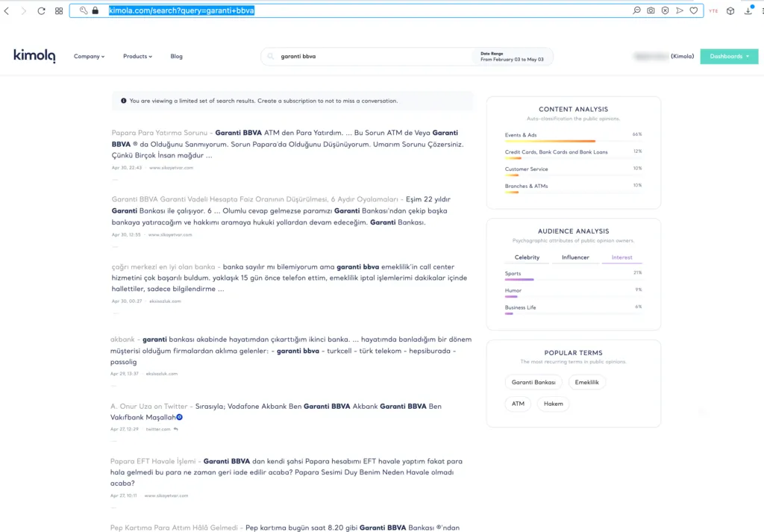
Task: Switch to the Influencer tab
Action: point(575,257)
